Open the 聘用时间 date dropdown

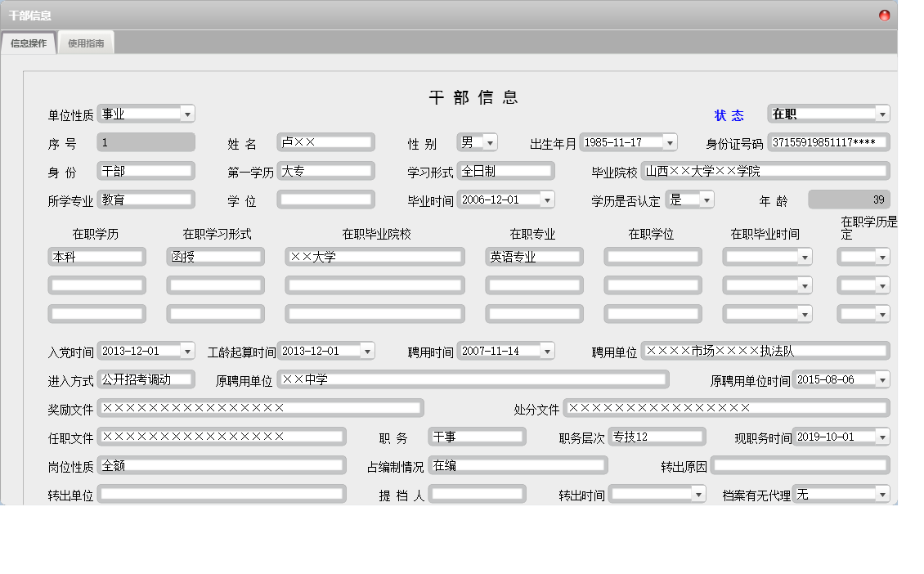(x=547, y=352)
